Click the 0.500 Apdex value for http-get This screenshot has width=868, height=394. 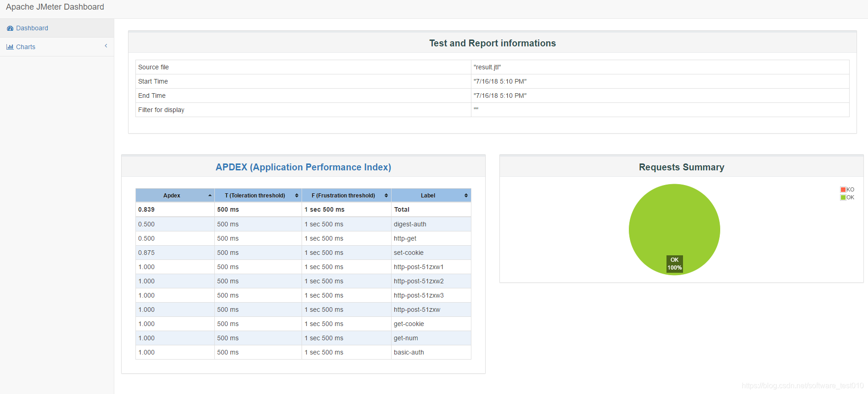146,238
